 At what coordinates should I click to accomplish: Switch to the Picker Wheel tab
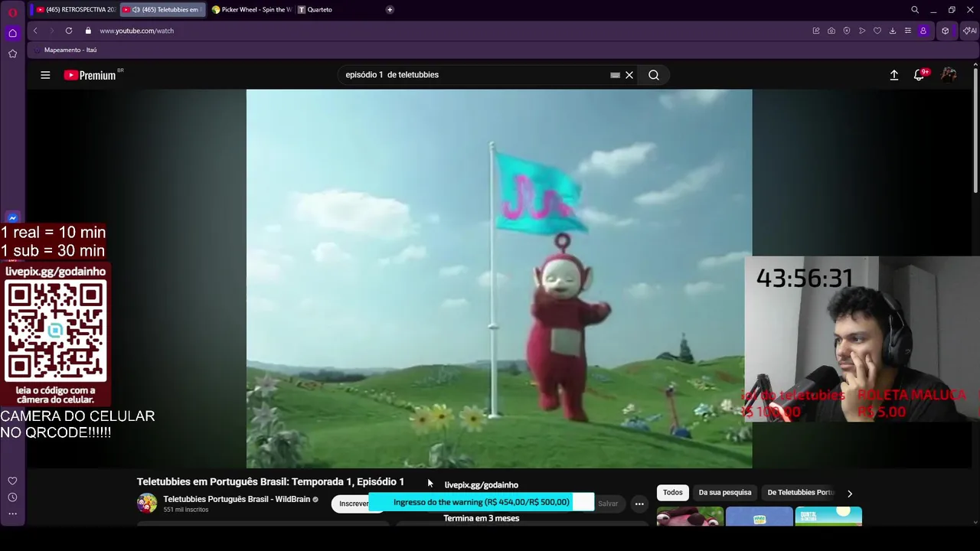coord(251,10)
